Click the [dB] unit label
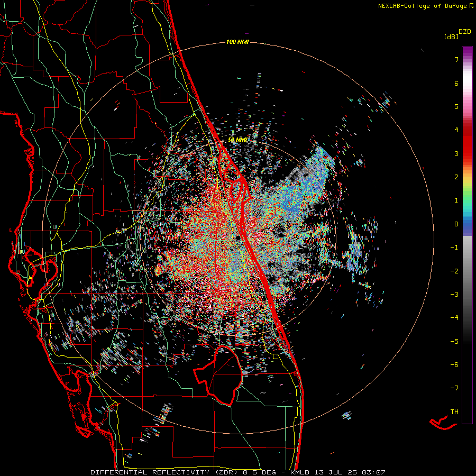 pyautogui.click(x=452, y=37)
